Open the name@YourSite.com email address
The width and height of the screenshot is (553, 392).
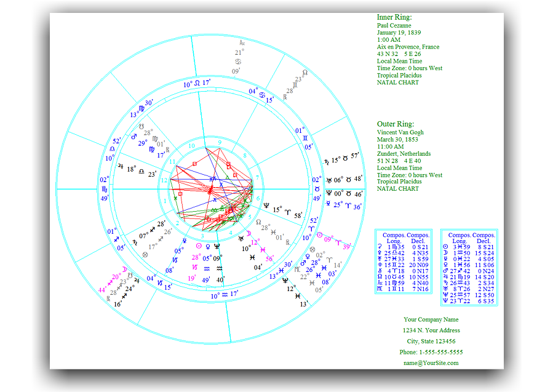pyautogui.click(x=431, y=362)
